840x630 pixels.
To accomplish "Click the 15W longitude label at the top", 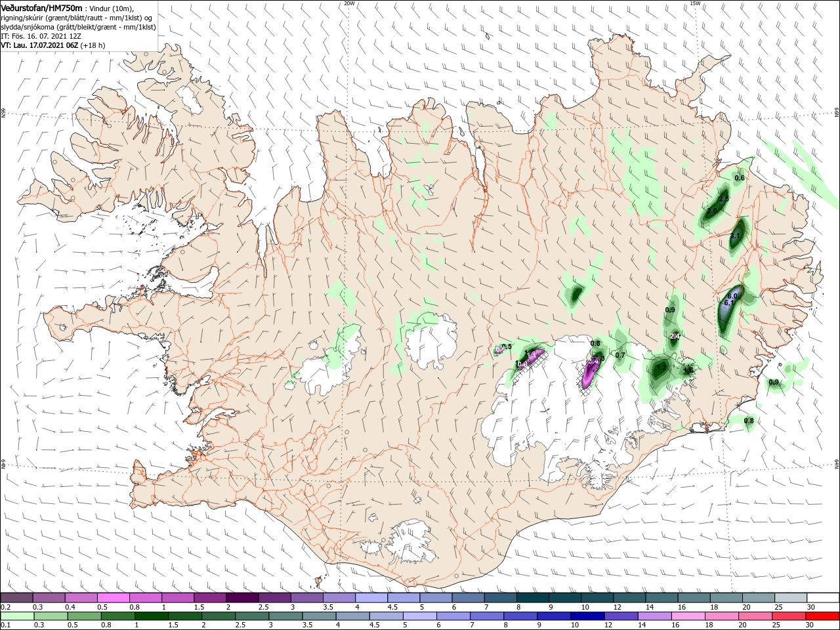I will click(695, 3).
